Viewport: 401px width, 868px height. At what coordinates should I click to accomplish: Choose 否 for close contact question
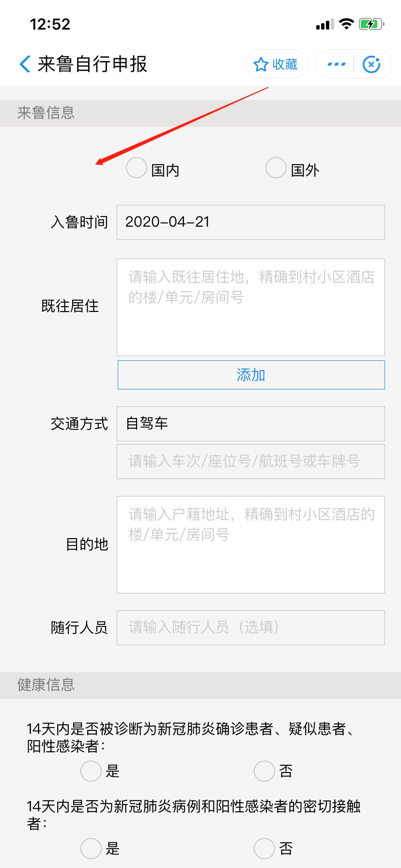point(264,848)
